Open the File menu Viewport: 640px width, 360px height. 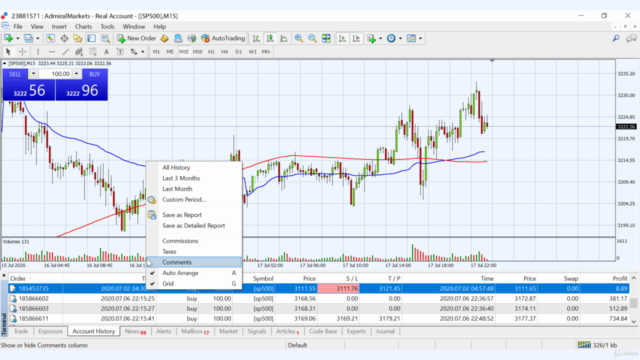(x=18, y=27)
